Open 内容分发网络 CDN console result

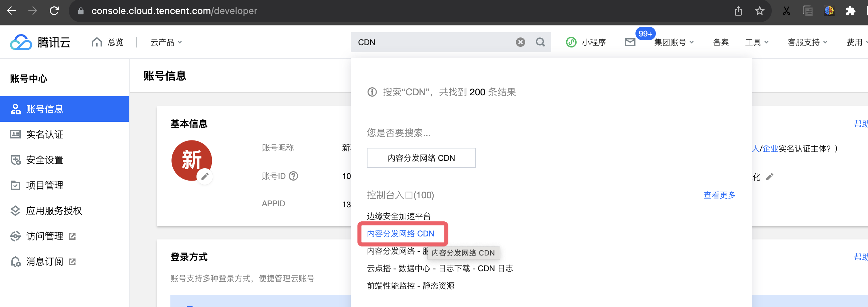[x=400, y=233]
